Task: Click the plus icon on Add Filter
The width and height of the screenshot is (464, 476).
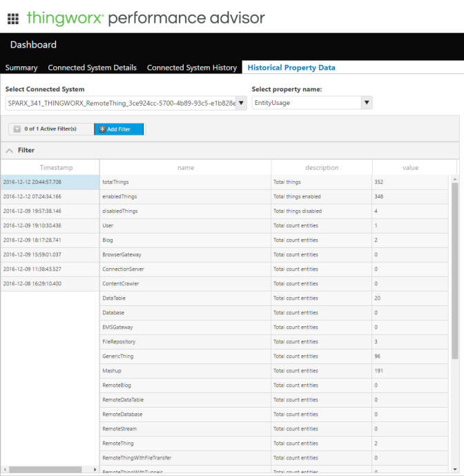Action: [x=102, y=129]
